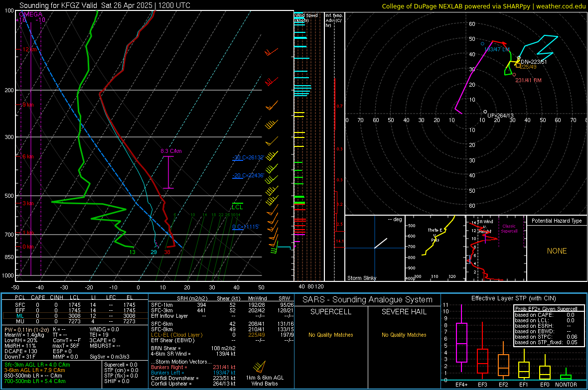Click the 0 C=11115' freezing level label

coord(246,227)
